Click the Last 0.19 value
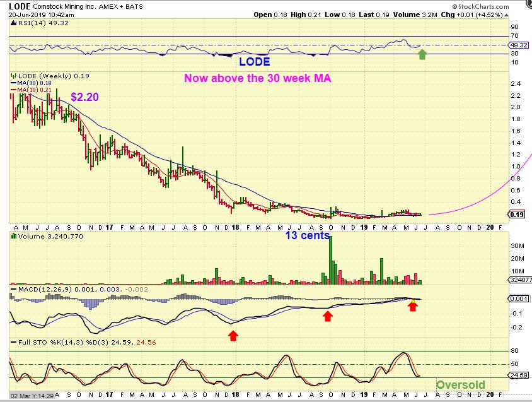The width and height of the screenshot is (532, 402). [374, 15]
